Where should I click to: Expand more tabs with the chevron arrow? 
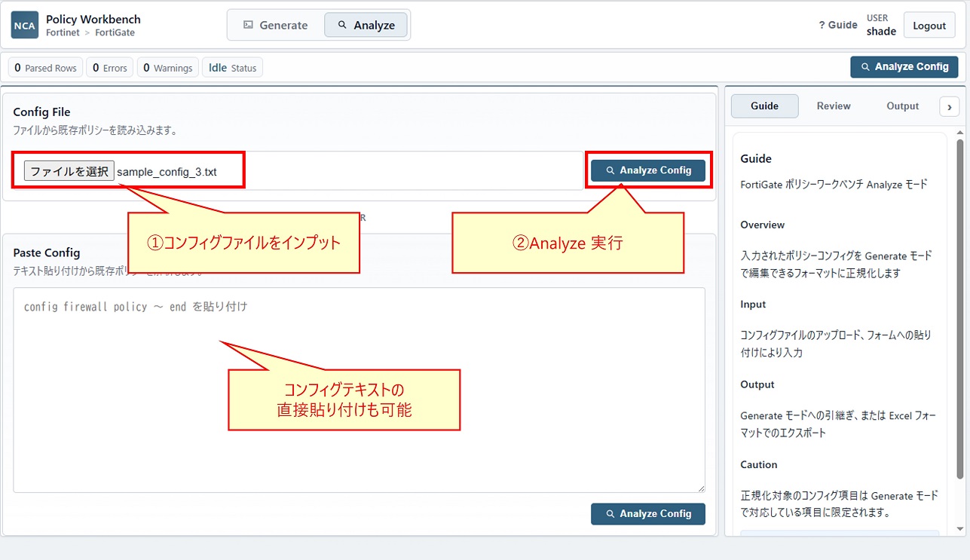[949, 107]
